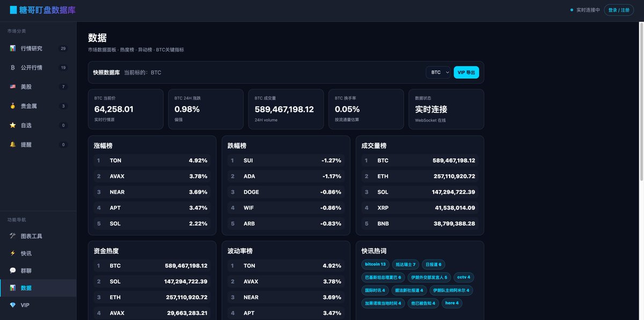Viewport: 644px width, 320px height.
Task: Open the 贵金属 category
Action: pos(38,106)
